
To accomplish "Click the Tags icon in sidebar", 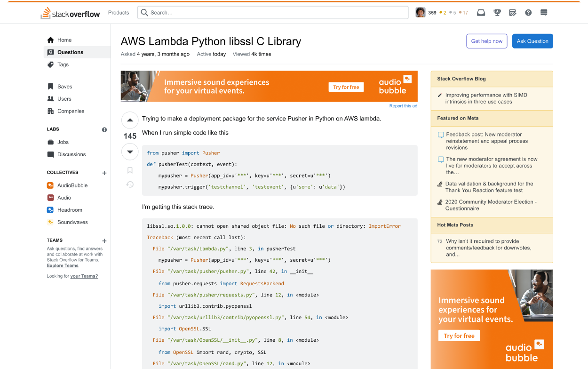I will 51,64.
